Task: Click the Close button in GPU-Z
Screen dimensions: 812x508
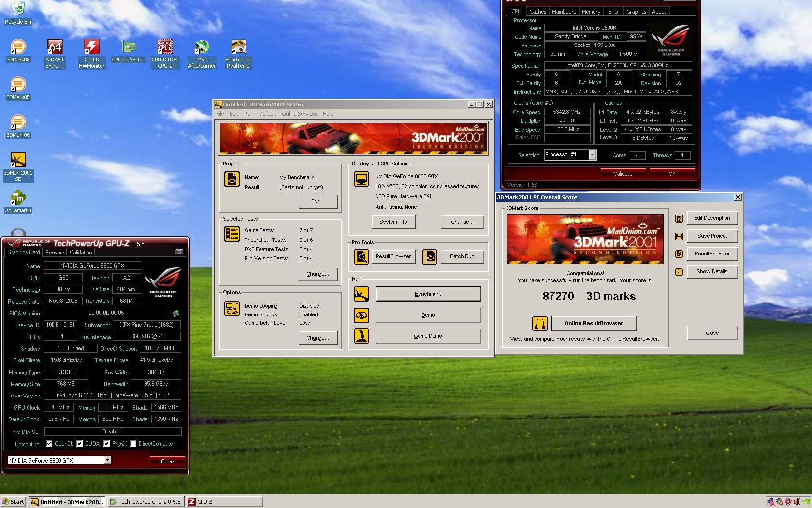Action: click(x=167, y=462)
